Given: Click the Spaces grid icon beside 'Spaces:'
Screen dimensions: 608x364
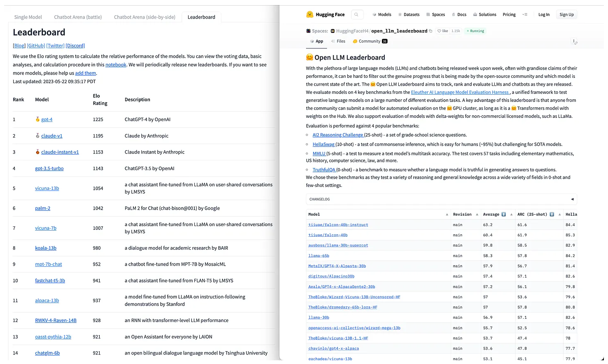Looking at the screenshot, I should pos(309,31).
